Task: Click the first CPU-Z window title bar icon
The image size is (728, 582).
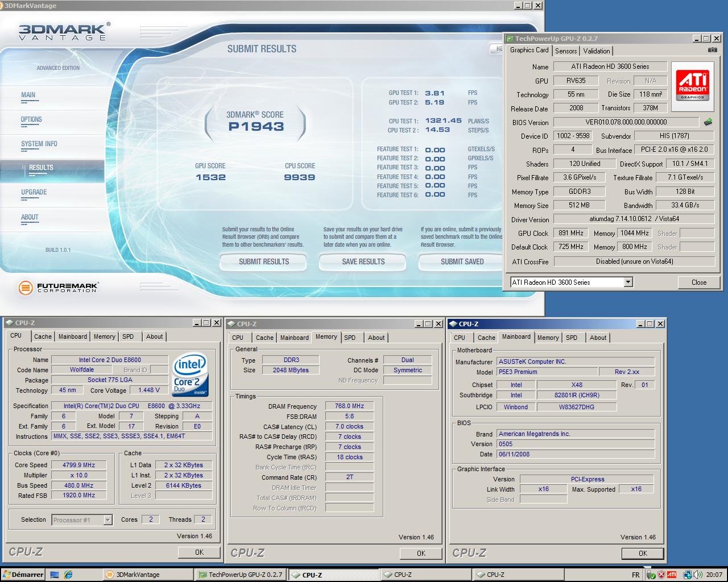Action: pyautogui.click(x=9, y=323)
